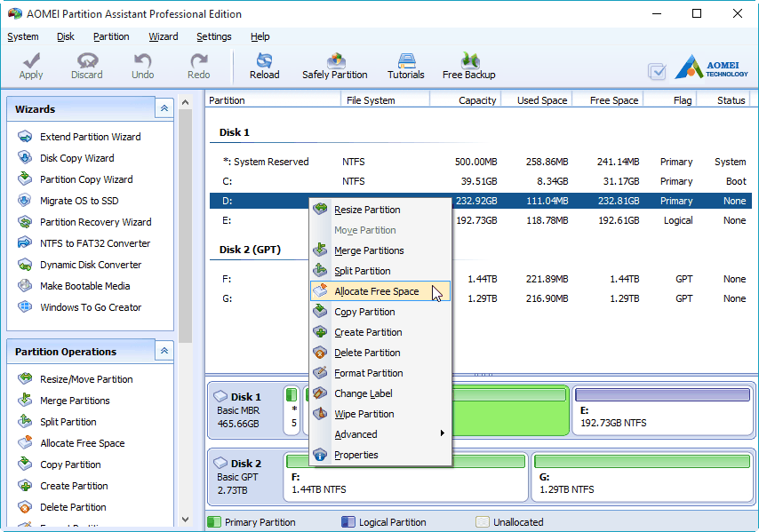Open the Wizard menu in menu bar
Screen dimensions: 759x532
163,36
